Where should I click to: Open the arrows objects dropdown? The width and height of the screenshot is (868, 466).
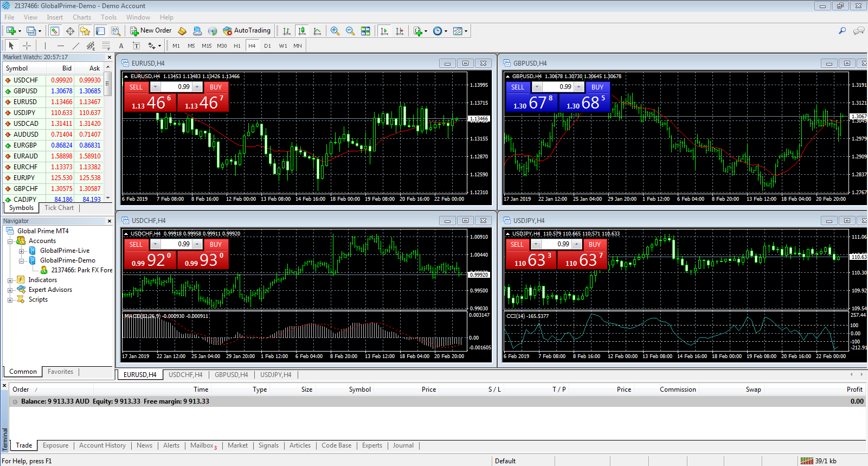point(159,46)
